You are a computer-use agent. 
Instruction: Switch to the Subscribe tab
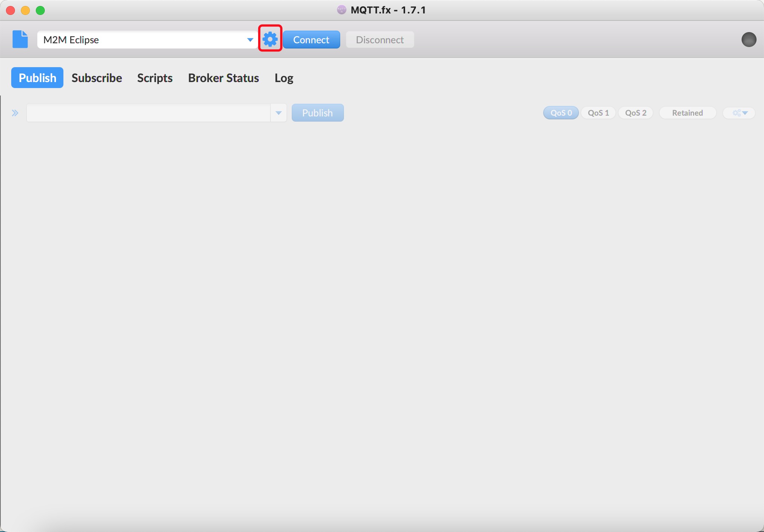pos(96,77)
